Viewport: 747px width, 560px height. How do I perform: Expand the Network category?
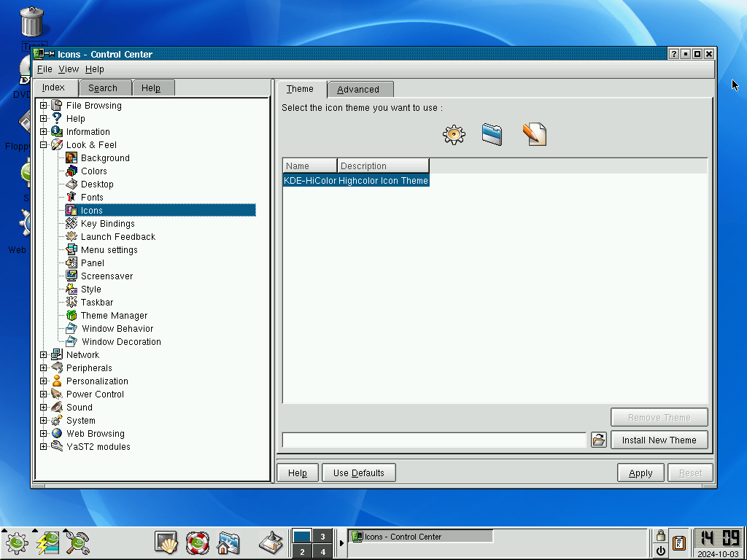click(x=43, y=355)
